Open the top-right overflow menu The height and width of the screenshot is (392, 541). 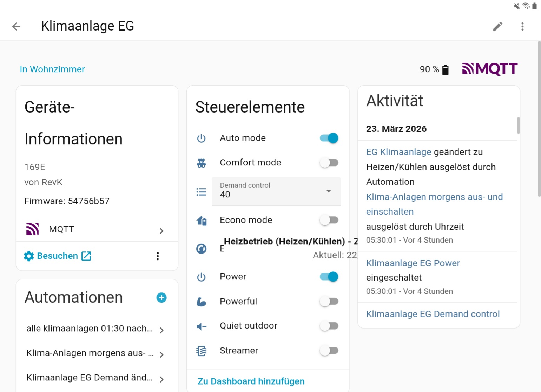[522, 26]
